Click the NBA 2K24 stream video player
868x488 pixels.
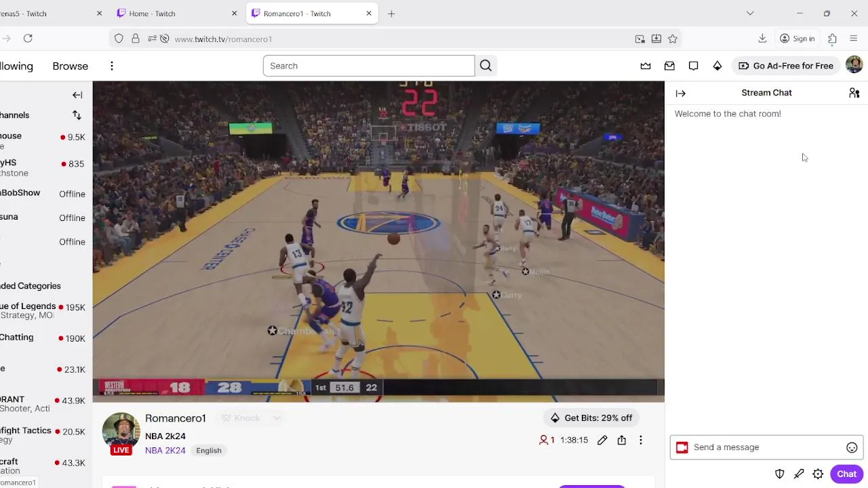tap(378, 242)
